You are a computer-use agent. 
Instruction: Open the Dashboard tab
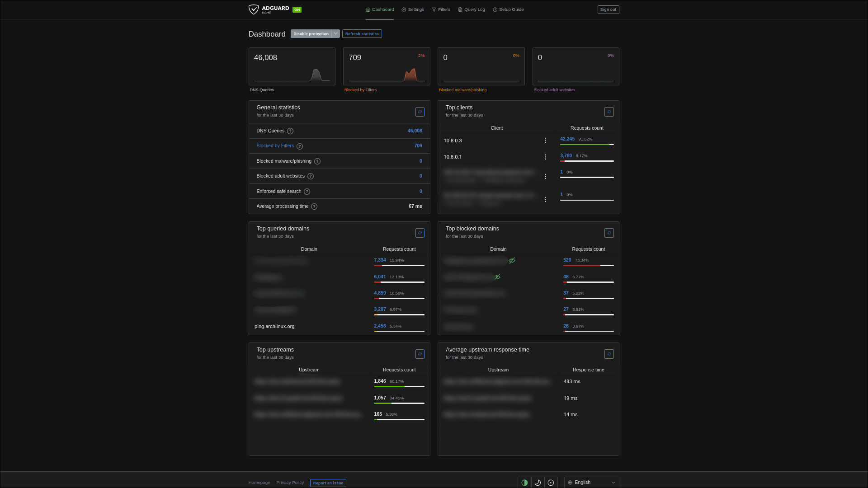tap(380, 9)
